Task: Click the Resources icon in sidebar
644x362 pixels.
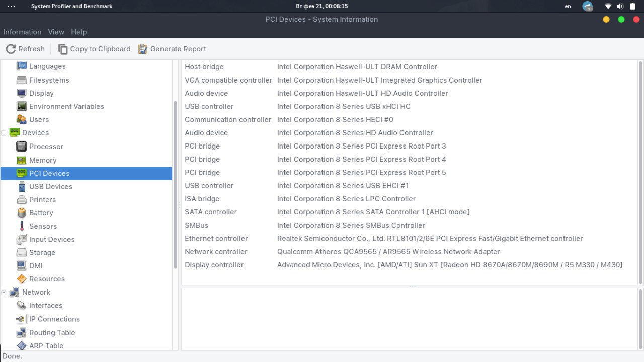Action: point(21,279)
